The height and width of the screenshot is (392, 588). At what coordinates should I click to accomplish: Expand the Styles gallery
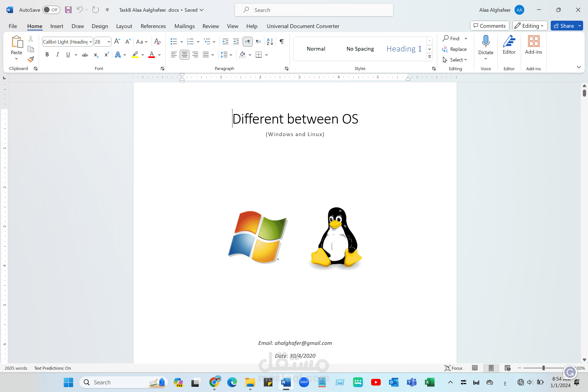(430, 57)
